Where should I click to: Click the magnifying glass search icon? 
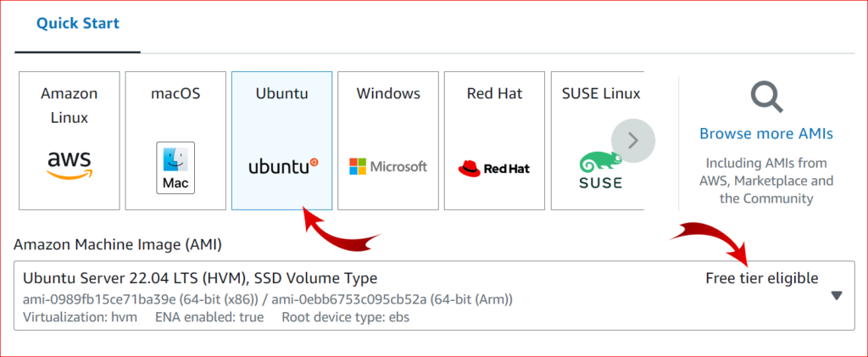point(766,98)
